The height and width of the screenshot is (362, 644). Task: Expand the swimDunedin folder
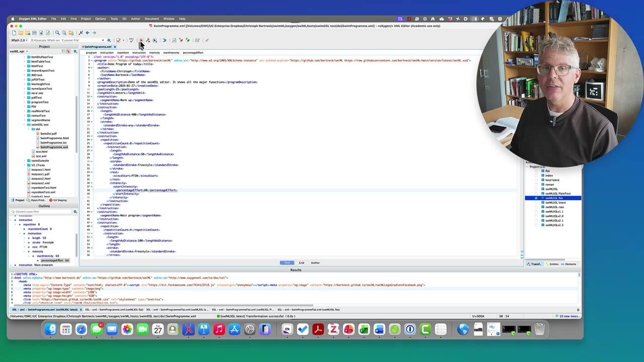pyautogui.click(x=24, y=161)
